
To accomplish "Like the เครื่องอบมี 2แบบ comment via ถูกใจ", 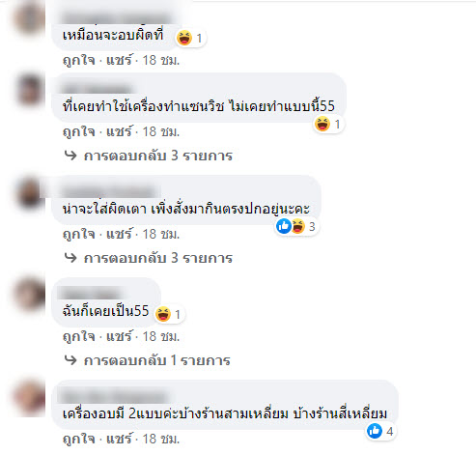I will pos(79,439).
